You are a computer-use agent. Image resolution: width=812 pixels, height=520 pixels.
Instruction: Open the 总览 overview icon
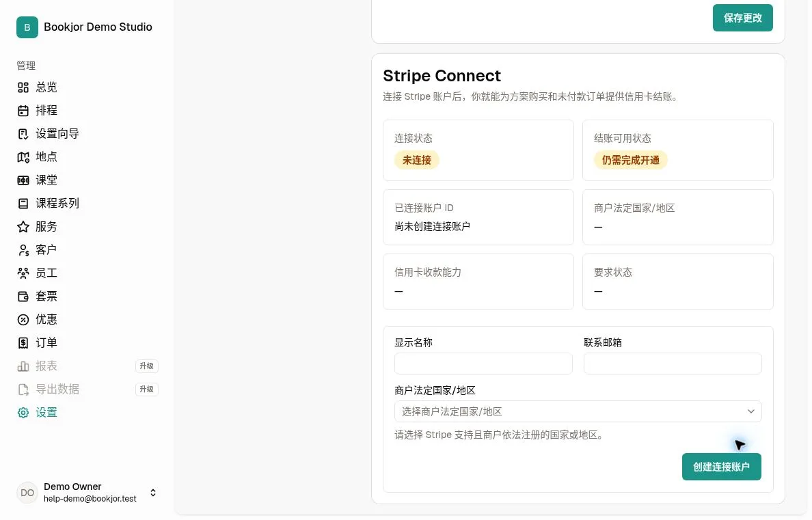23,87
